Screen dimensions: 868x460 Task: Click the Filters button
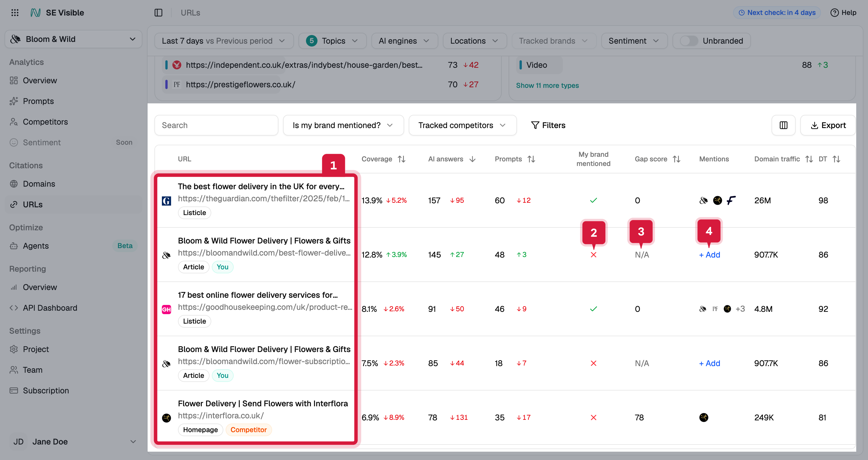point(548,125)
